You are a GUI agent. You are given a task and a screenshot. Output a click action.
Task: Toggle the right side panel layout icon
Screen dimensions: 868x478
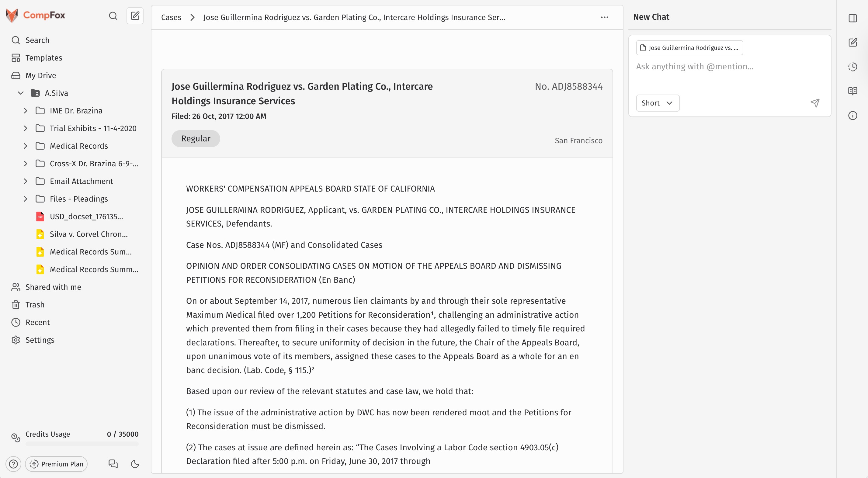(852, 18)
